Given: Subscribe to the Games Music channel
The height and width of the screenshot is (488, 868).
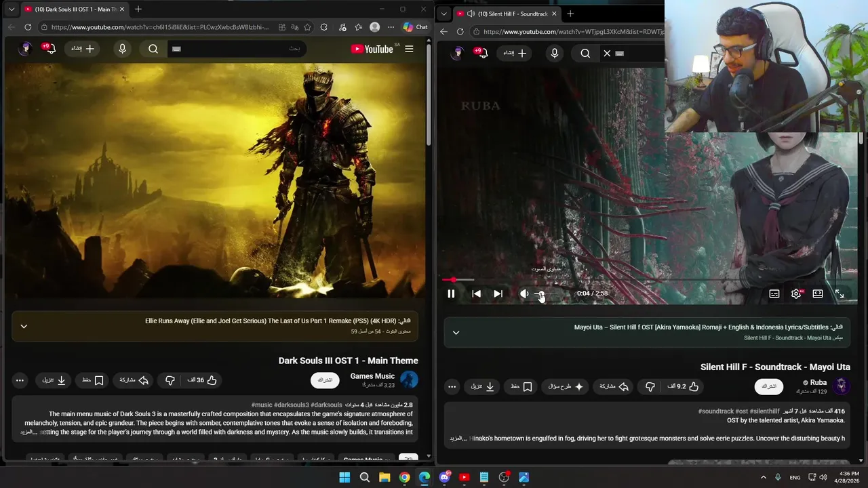Looking at the screenshot, I should tap(325, 380).
